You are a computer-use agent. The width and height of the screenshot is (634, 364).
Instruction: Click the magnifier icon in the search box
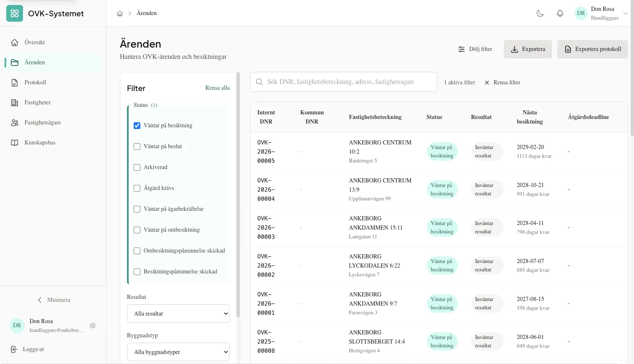[x=259, y=82]
